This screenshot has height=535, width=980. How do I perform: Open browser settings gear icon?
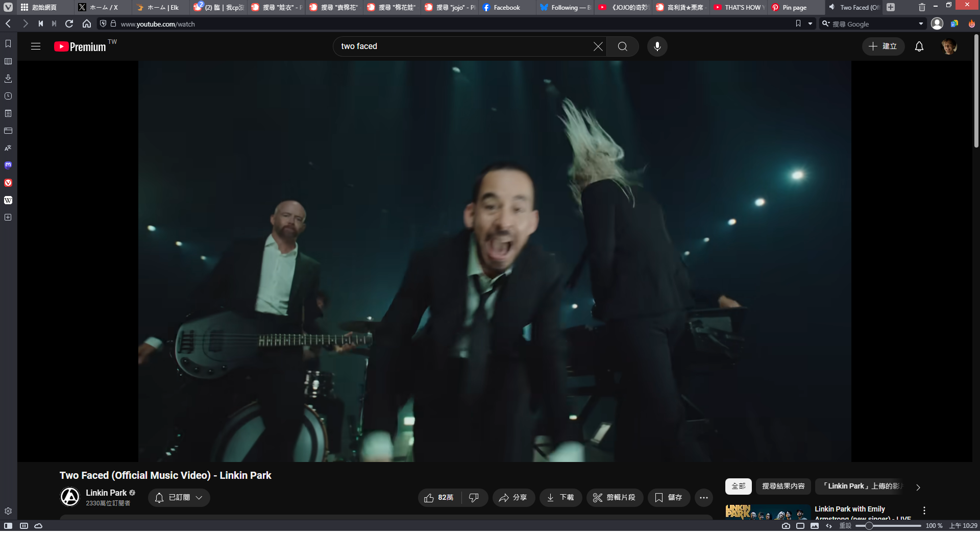point(8,511)
